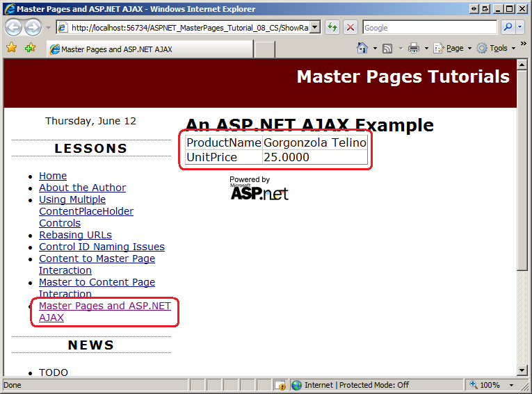Image resolution: width=532 pixels, height=394 pixels.
Task: Expand the feeds dropdown arrow
Action: pos(401,49)
